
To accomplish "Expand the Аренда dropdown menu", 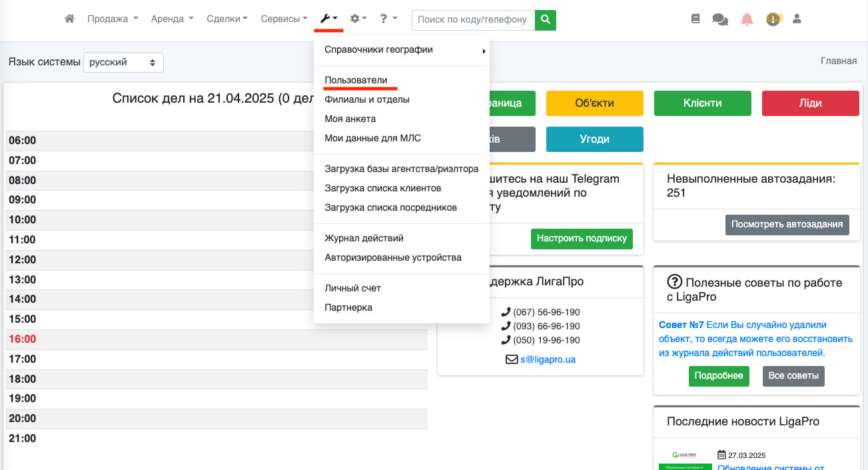I will pos(172,19).
